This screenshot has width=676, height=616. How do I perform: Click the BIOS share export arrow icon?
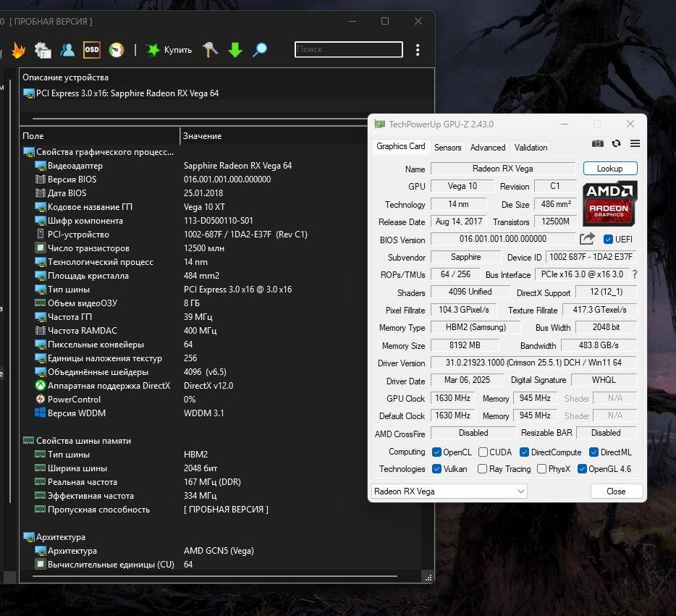[587, 238]
